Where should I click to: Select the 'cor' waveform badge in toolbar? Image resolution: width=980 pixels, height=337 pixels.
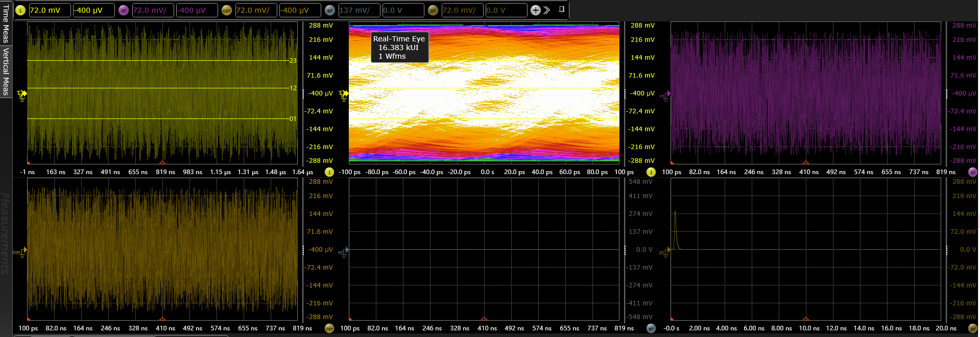click(x=227, y=10)
